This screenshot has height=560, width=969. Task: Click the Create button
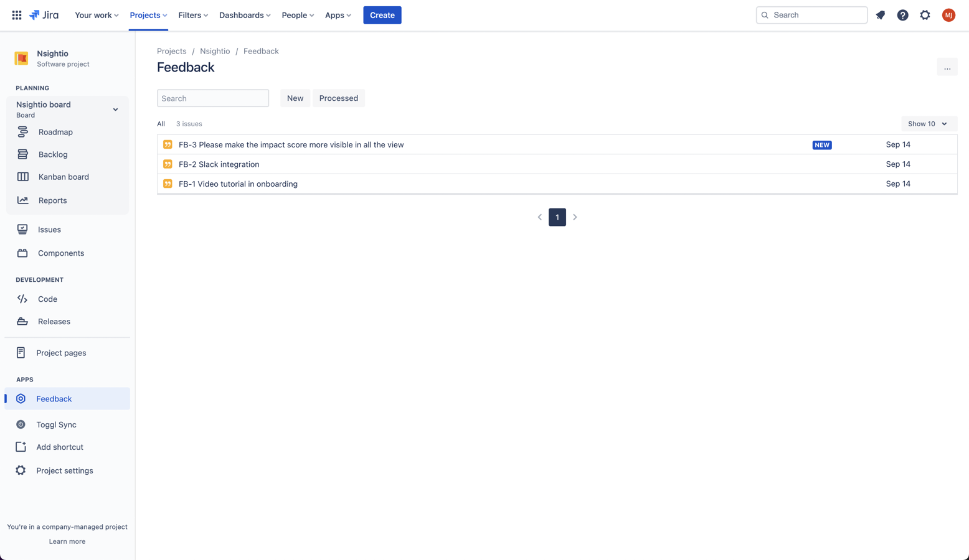(x=382, y=15)
